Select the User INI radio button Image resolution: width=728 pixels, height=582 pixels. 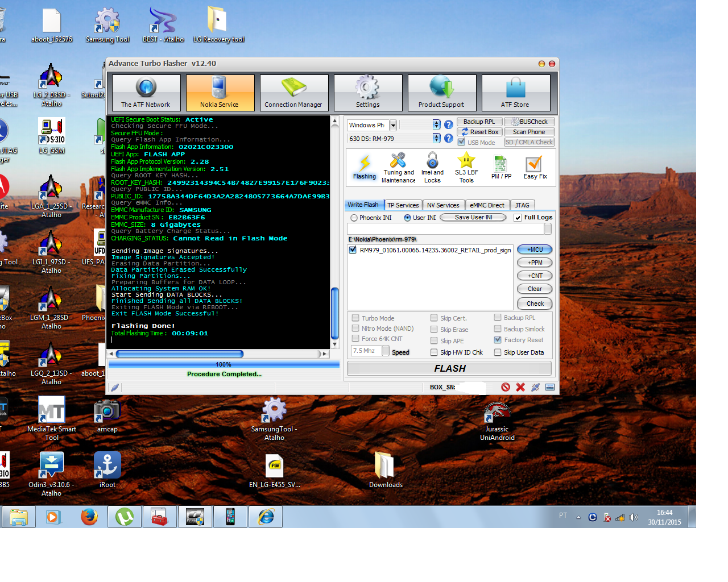pyautogui.click(x=407, y=218)
